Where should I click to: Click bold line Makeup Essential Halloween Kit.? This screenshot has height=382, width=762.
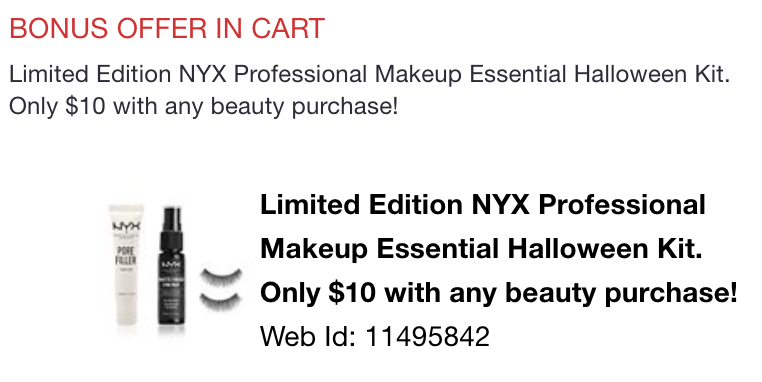pos(481,248)
